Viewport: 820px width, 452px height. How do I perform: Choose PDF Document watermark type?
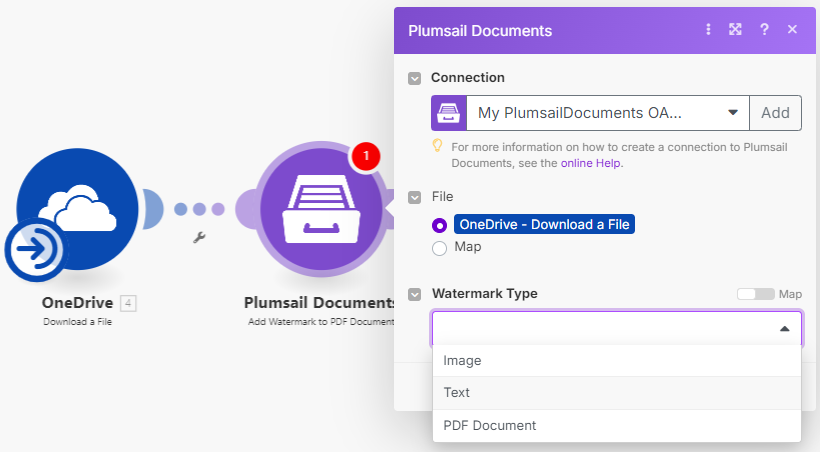pos(617,426)
